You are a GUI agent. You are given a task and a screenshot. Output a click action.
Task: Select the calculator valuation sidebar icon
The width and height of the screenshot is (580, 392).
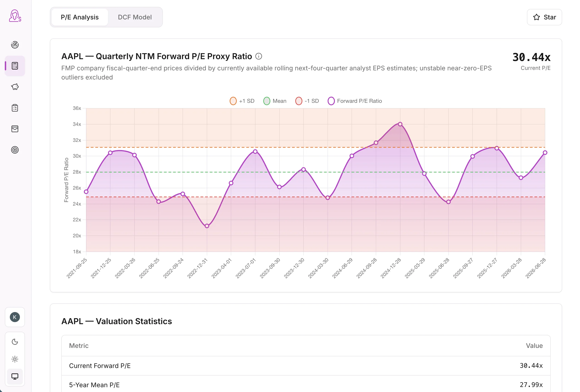pos(15,66)
